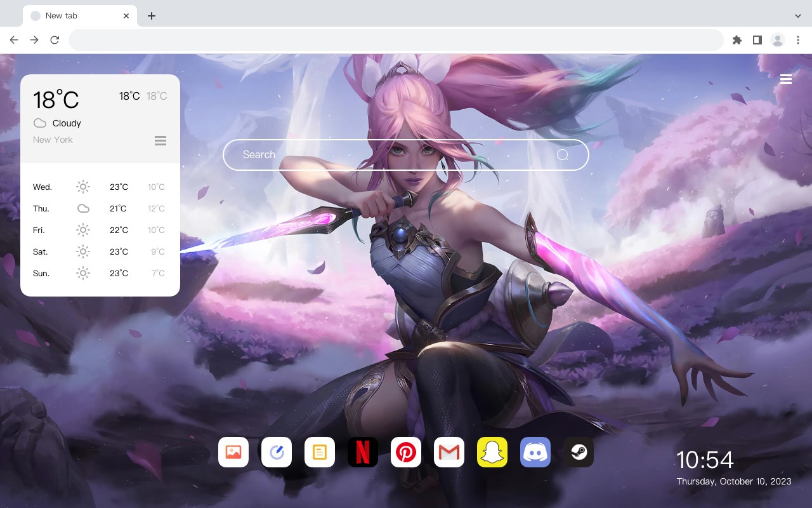Open the Gmail shortcut

[x=449, y=452]
